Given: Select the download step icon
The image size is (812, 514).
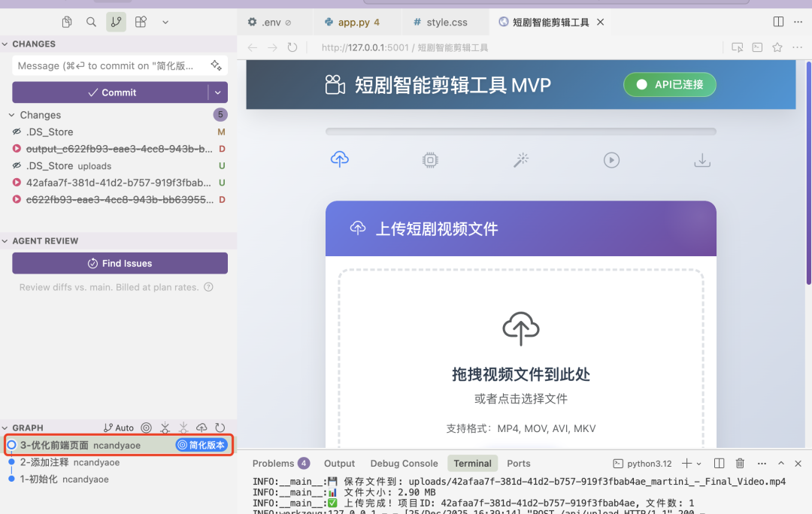Looking at the screenshot, I should (702, 160).
